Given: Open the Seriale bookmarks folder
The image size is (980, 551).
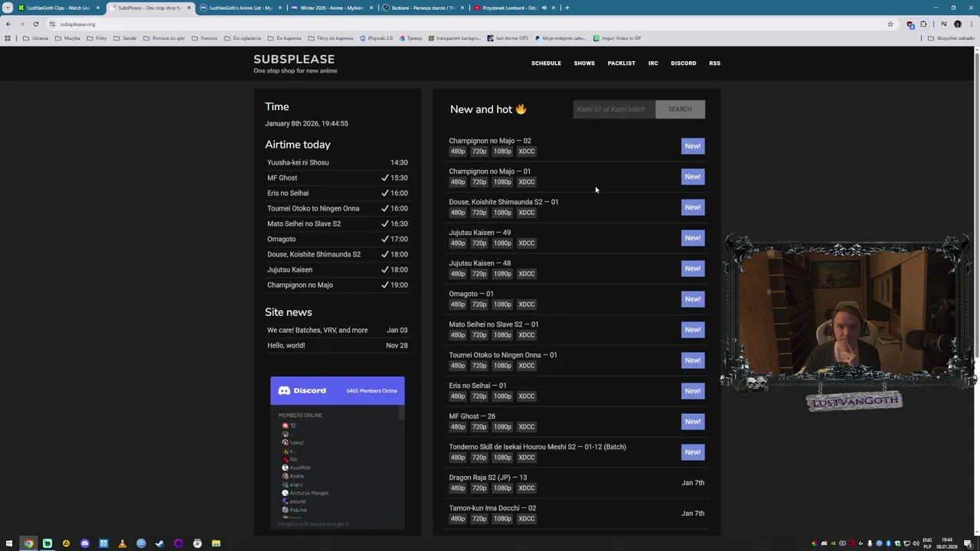Looking at the screenshot, I should [125, 38].
